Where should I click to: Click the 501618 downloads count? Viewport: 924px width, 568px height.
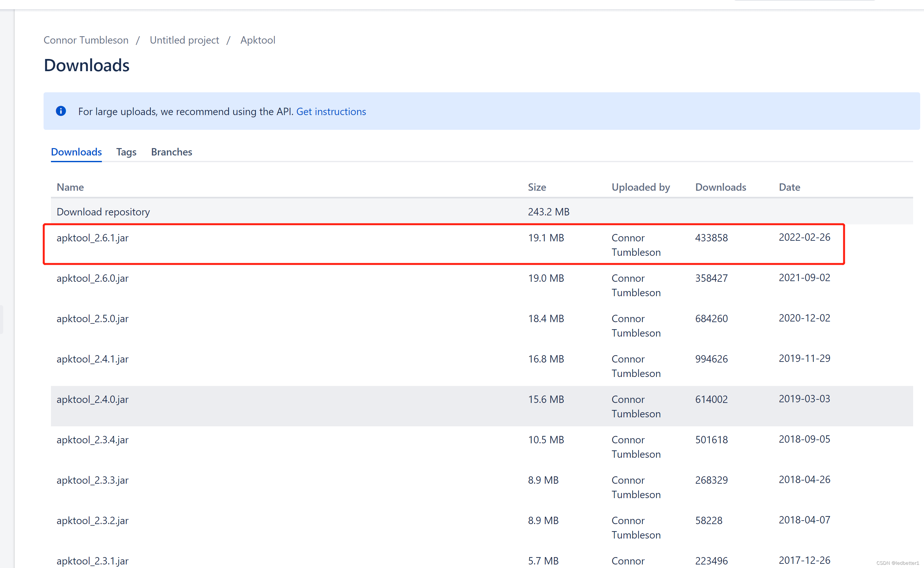click(711, 440)
